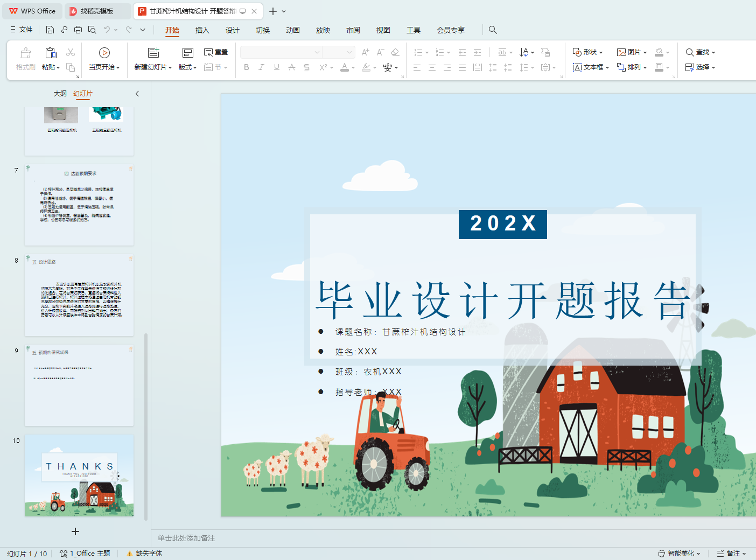Switch to the 审阅 review tab
This screenshot has height=560, width=756.
(x=353, y=30)
